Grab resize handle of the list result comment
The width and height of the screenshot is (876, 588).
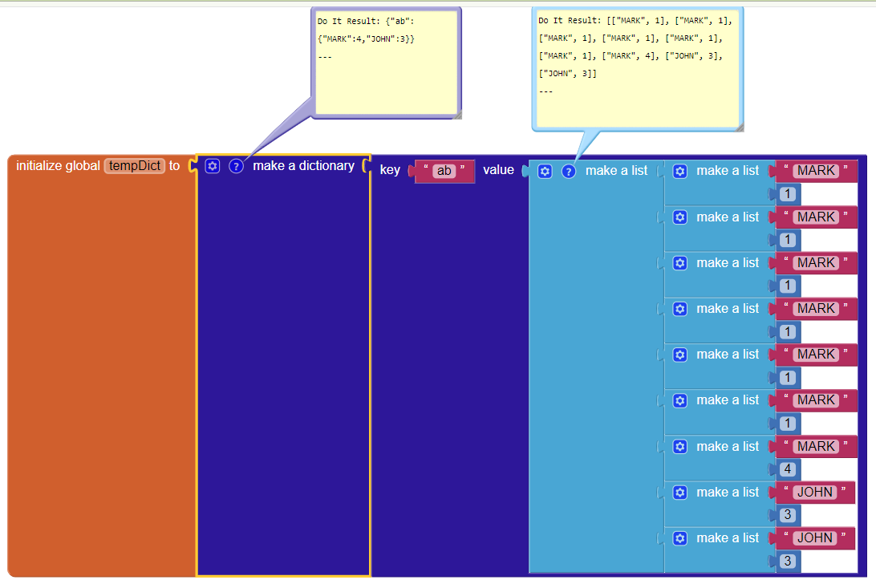[739, 126]
